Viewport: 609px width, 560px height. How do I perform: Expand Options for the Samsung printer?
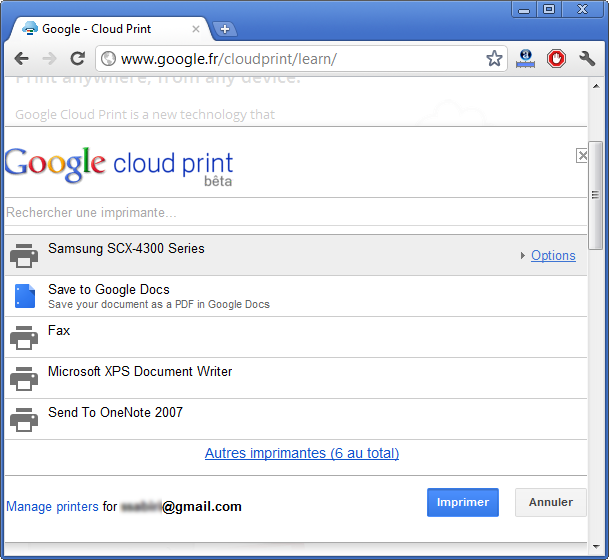553,256
